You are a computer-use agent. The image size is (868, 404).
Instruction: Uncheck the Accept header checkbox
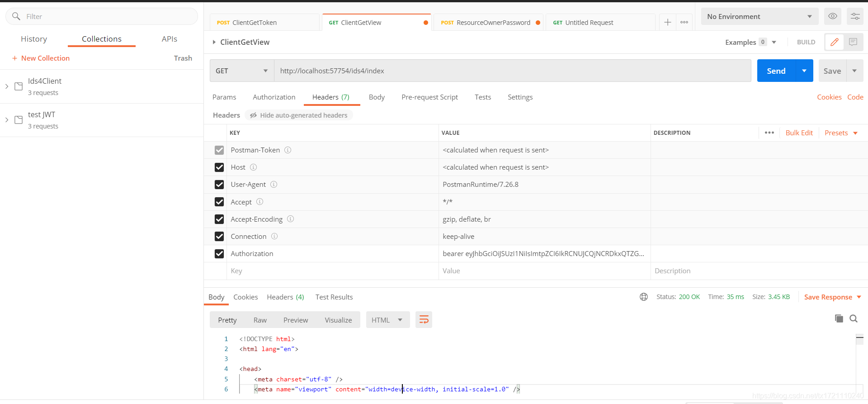click(219, 202)
